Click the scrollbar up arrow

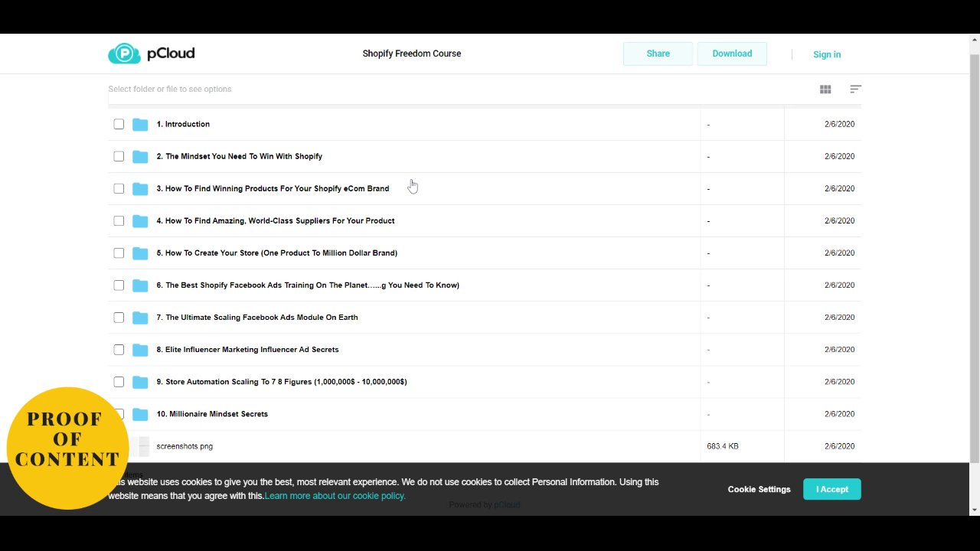975,39
